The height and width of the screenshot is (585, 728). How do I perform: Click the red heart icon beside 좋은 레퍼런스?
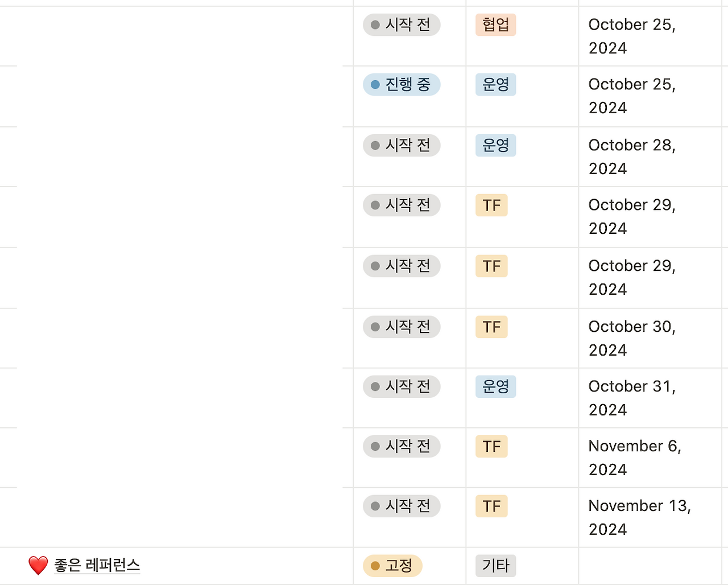38,565
